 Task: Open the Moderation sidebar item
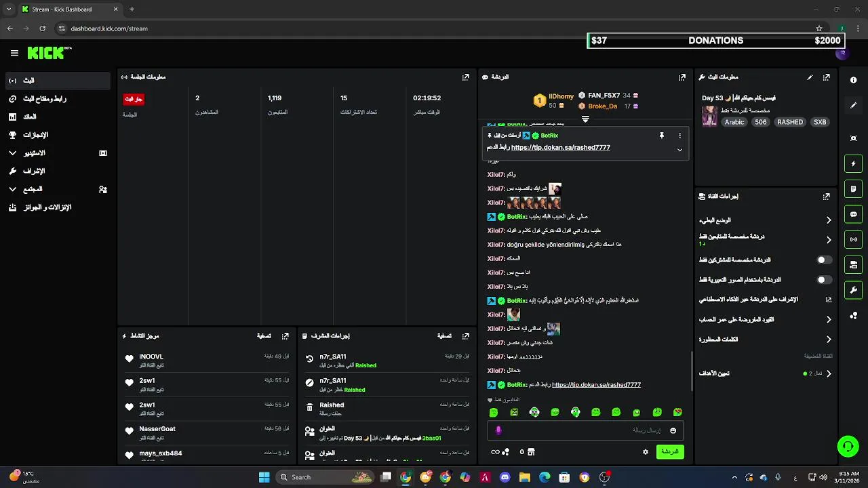click(57, 171)
